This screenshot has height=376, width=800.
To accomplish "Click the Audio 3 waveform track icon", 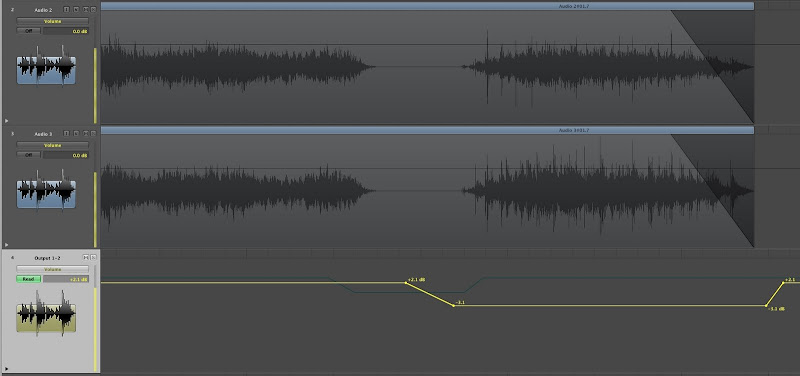I will (x=46, y=190).
